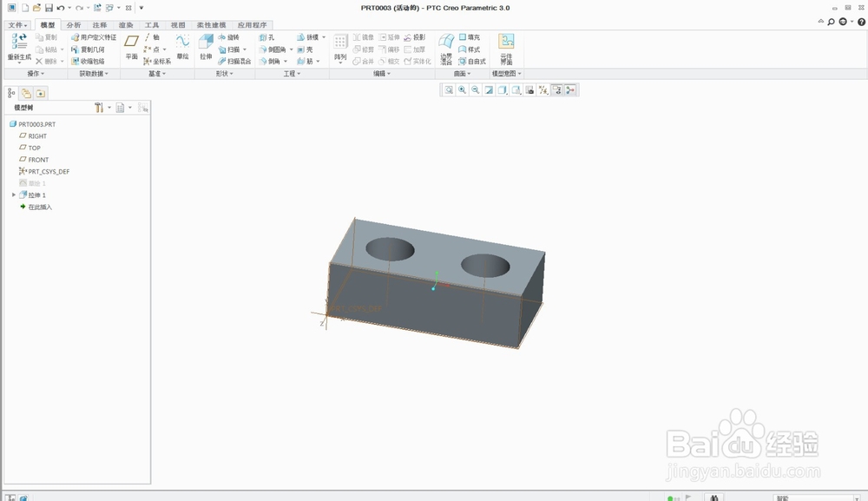Switch to the 分析 ribbon tab
The image size is (868, 501).
(73, 25)
